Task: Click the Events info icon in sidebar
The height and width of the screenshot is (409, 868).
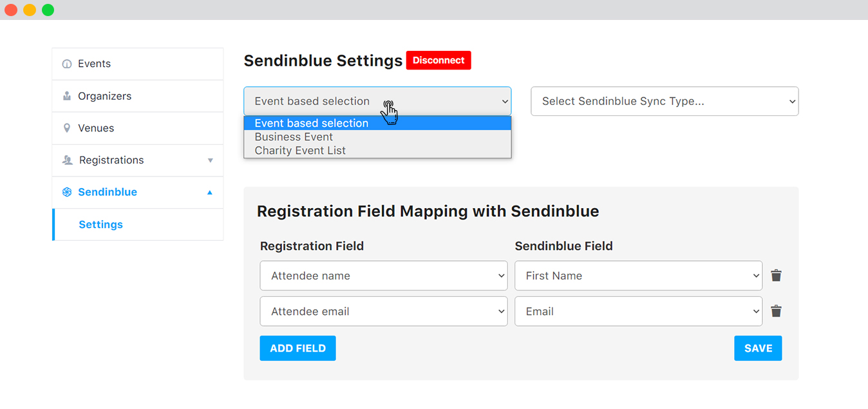Action: pos(66,64)
